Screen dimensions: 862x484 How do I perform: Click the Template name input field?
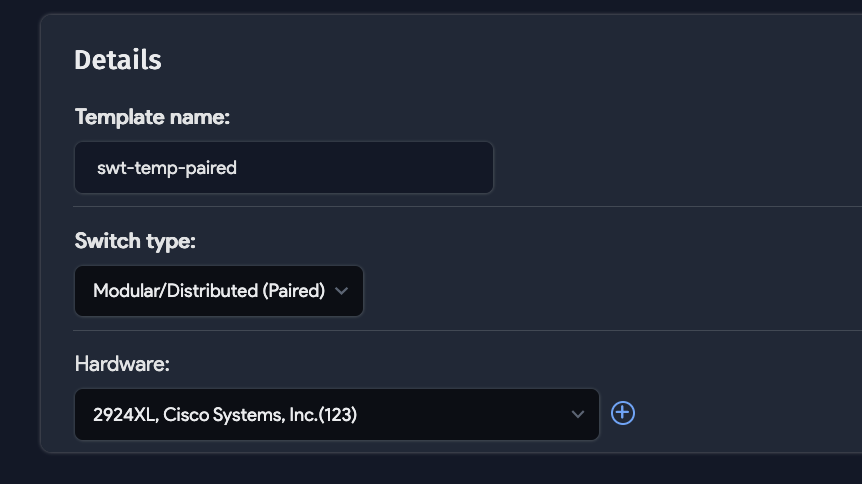(284, 168)
